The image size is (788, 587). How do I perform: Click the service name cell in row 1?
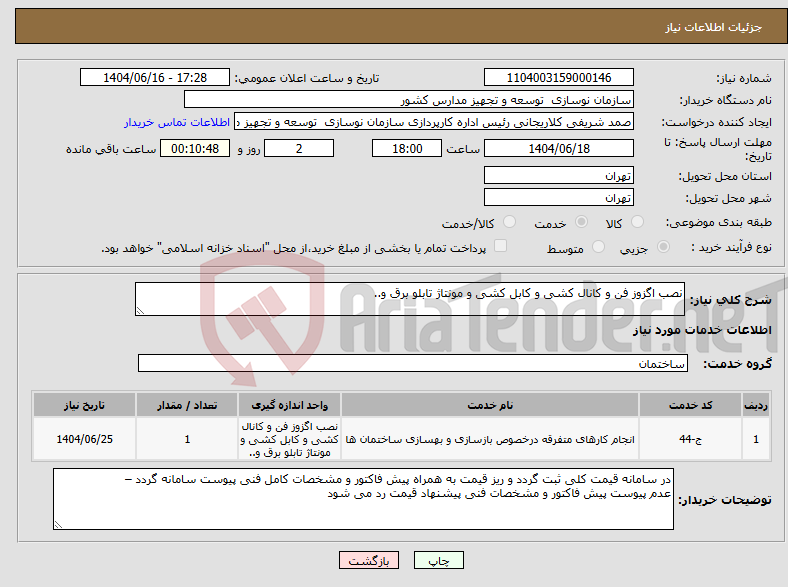click(x=490, y=439)
